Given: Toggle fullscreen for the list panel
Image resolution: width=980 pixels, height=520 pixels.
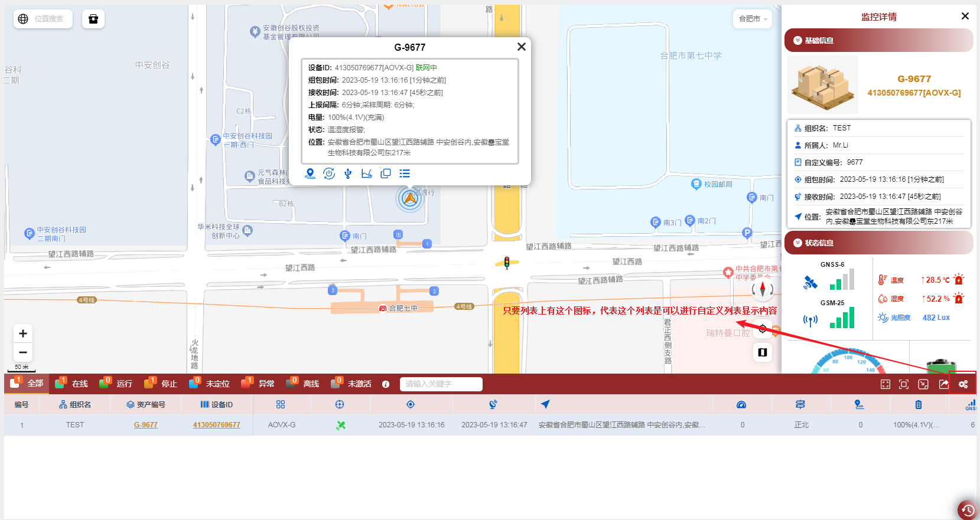Looking at the screenshot, I should tap(904, 384).
